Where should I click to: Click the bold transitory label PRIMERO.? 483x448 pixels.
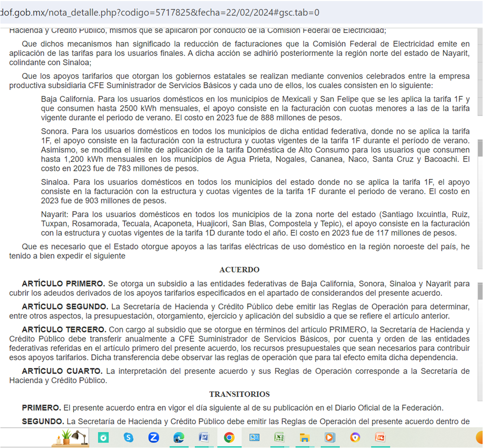pos(42,408)
